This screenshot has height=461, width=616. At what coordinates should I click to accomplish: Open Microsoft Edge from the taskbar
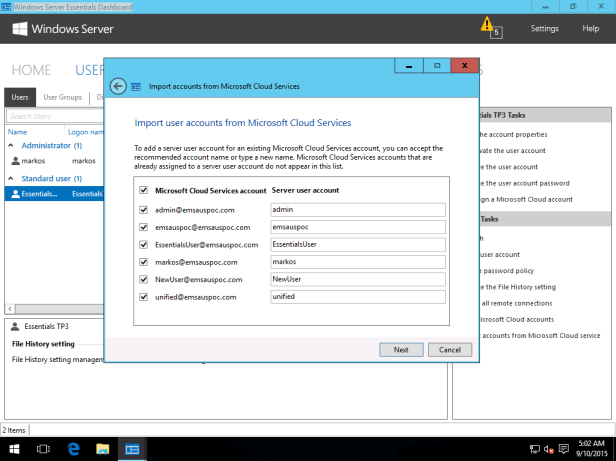click(x=71, y=449)
